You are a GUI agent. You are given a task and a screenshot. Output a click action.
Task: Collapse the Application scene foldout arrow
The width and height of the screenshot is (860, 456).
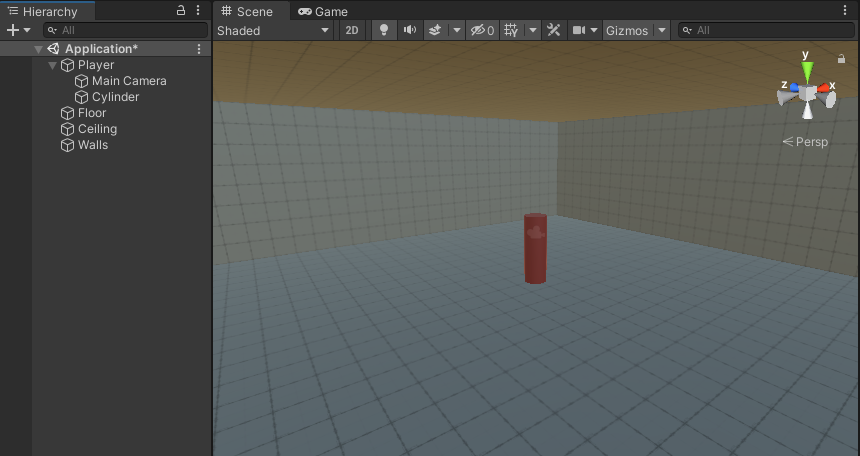pyautogui.click(x=38, y=49)
